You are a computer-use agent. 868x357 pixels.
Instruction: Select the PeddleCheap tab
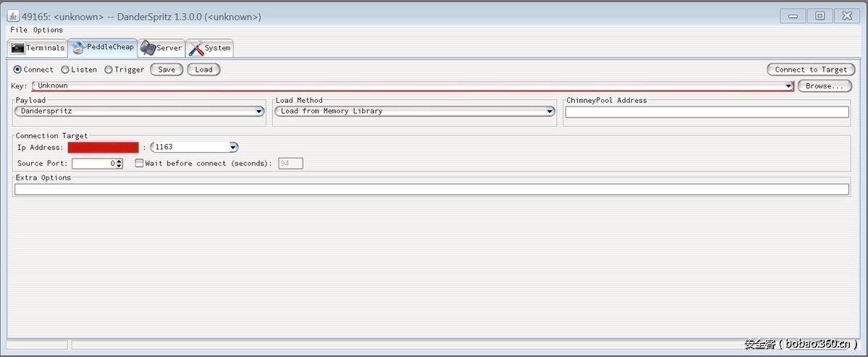click(x=103, y=48)
